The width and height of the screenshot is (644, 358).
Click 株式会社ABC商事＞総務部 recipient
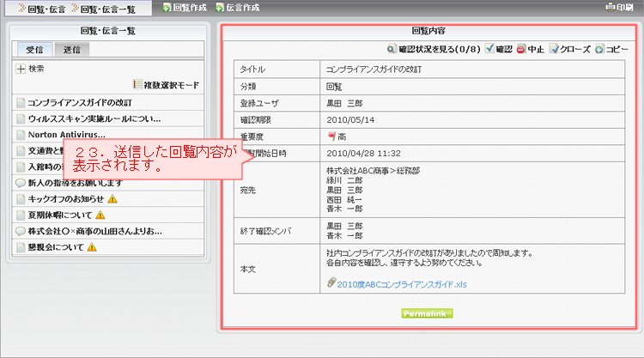click(x=373, y=171)
